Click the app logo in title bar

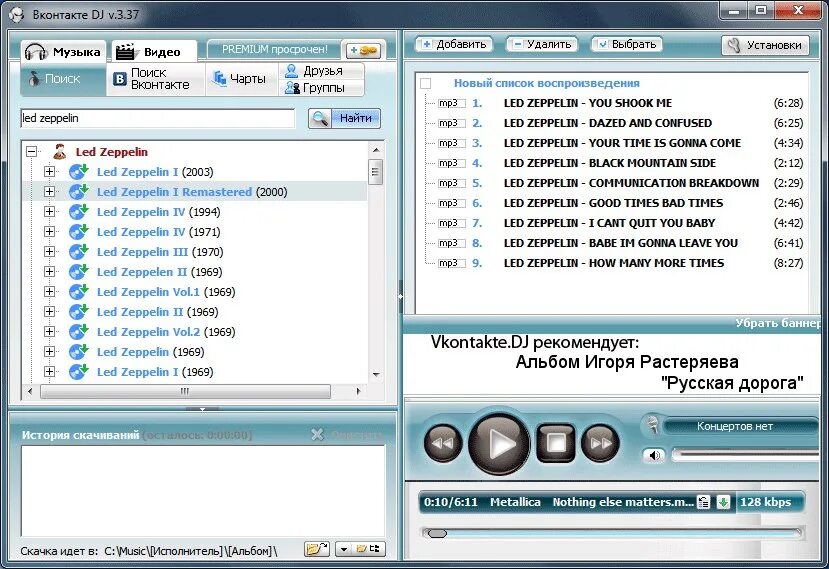click(x=16, y=14)
